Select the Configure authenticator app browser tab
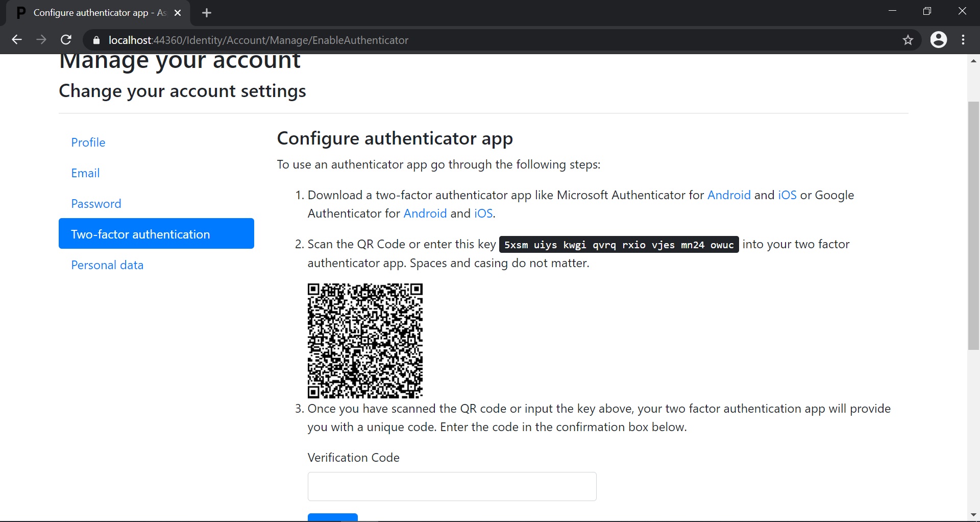The height and width of the screenshot is (522, 980). point(99,13)
